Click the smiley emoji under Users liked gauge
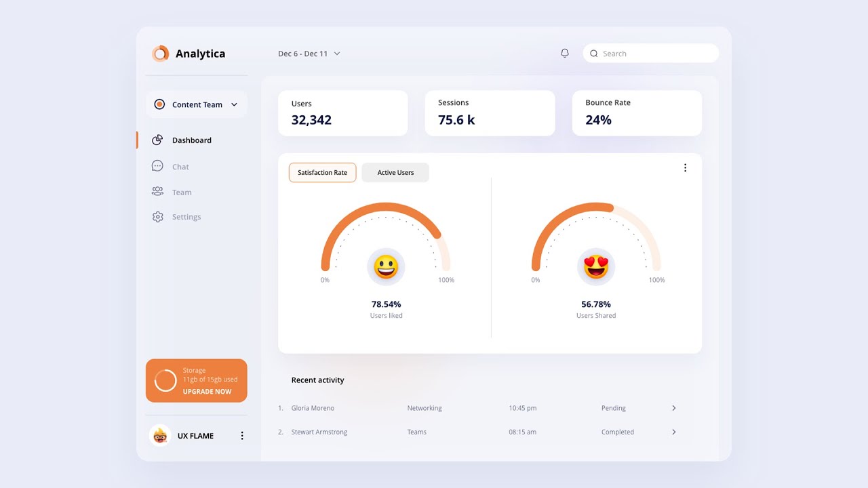This screenshot has width=868, height=488. pyautogui.click(x=386, y=266)
